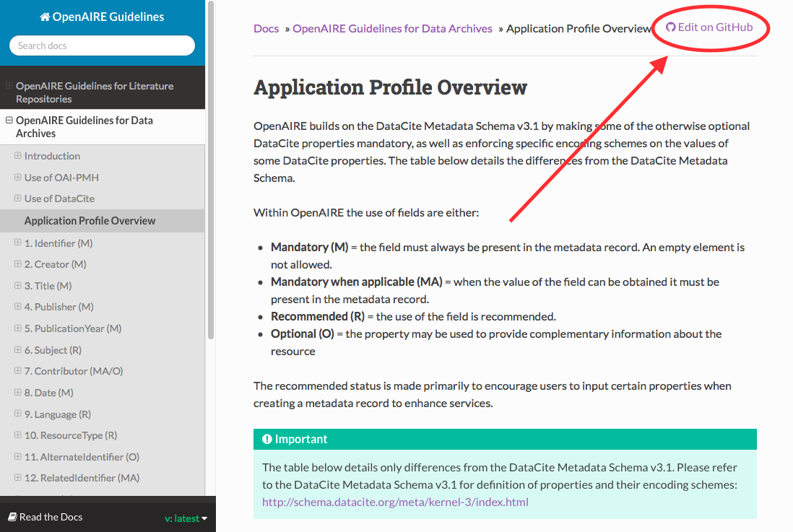Screen dimensions: 793x532
Task: Expand OpenAIRE Guidelines for Literature Repositories section
Action: point(9,86)
